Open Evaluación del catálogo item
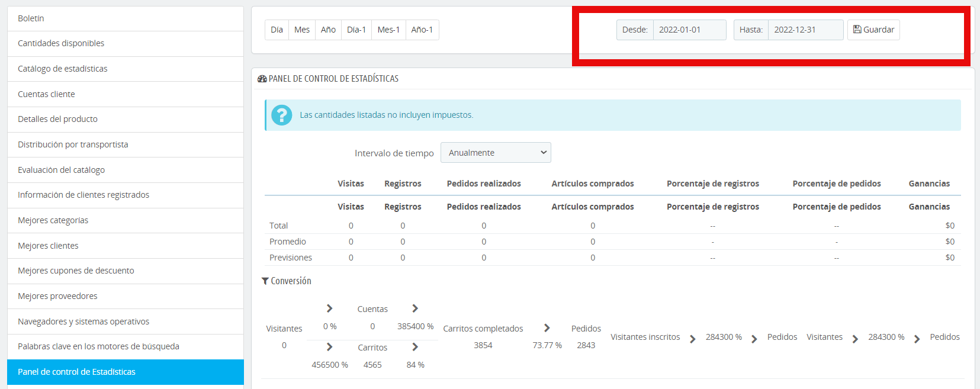Viewport: 980px width, 389px height. click(x=126, y=170)
